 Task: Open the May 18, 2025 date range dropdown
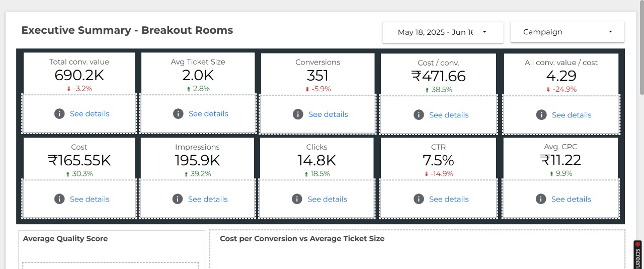443,32
